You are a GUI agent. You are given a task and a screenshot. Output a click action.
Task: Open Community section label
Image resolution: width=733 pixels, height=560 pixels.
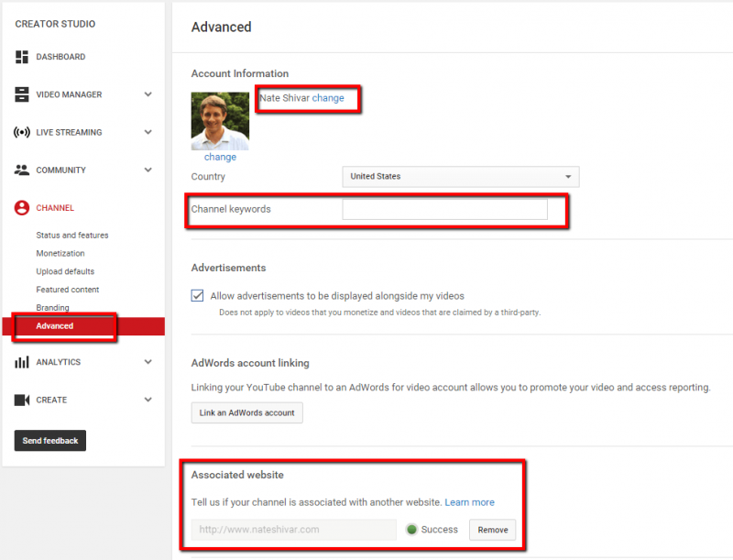60,170
